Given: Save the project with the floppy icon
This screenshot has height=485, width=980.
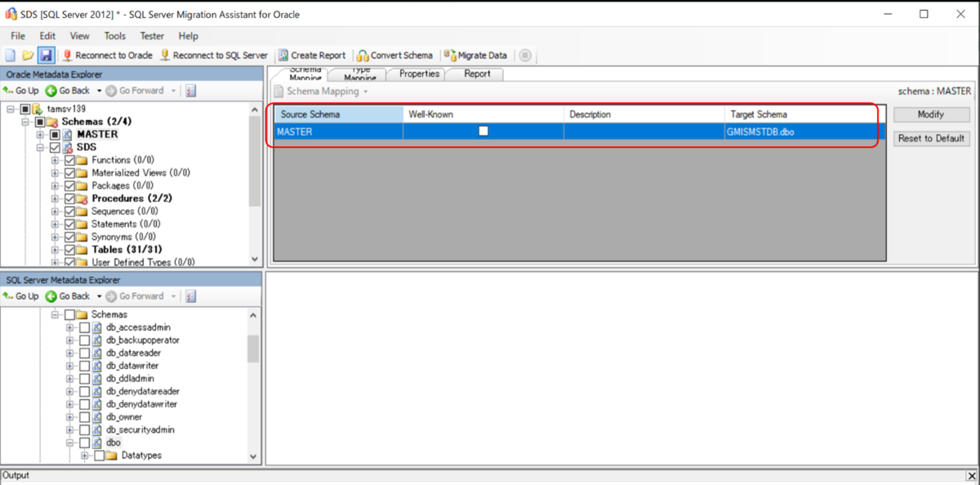Looking at the screenshot, I should pos(47,56).
